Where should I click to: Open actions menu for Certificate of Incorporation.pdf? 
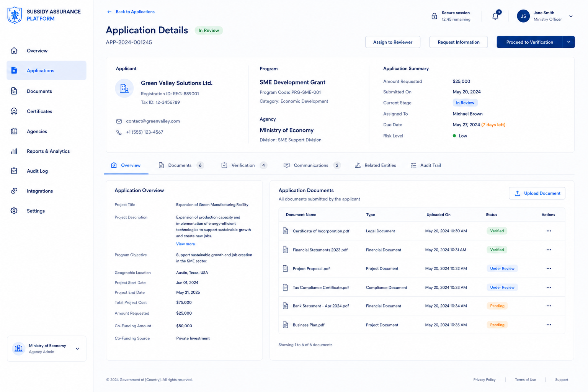[549, 231]
